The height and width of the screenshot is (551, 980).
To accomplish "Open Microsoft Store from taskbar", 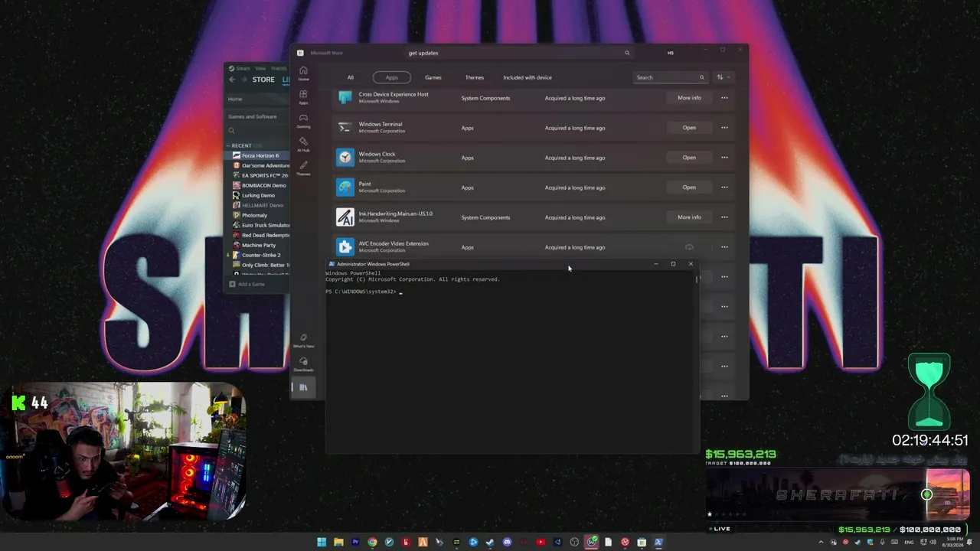I will pos(642,543).
